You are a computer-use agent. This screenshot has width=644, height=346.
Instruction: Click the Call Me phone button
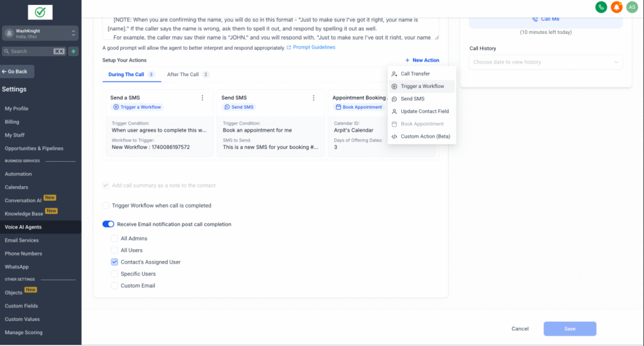[x=545, y=19]
